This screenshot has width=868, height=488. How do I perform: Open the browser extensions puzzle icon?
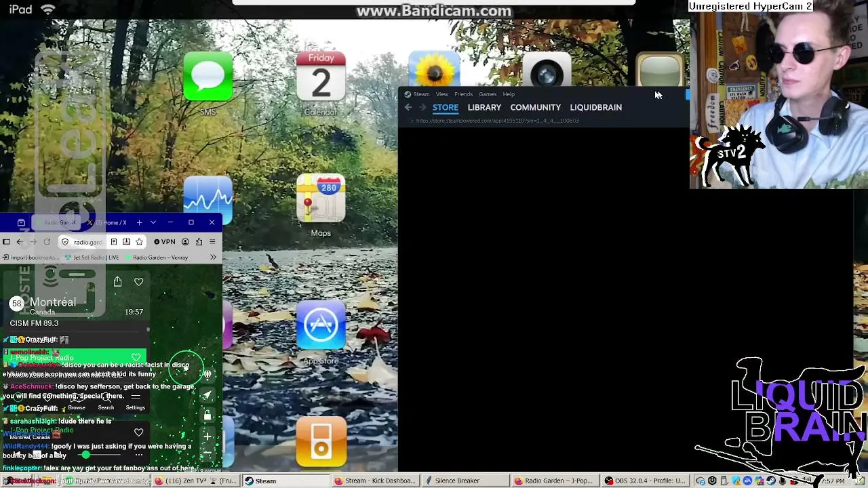[x=199, y=242]
